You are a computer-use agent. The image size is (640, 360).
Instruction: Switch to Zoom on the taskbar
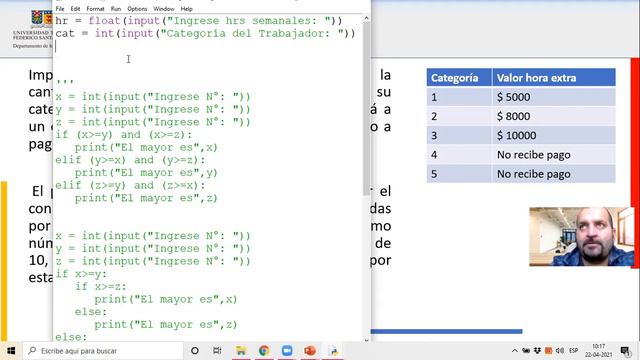point(287,351)
